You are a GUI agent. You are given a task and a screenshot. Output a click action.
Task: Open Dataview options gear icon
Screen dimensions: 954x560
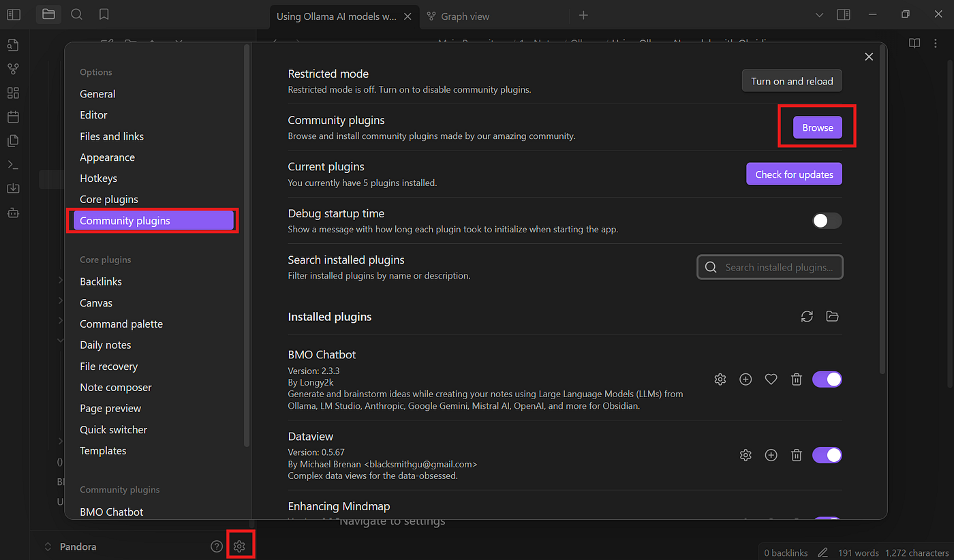pyautogui.click(x=745, y=455)
